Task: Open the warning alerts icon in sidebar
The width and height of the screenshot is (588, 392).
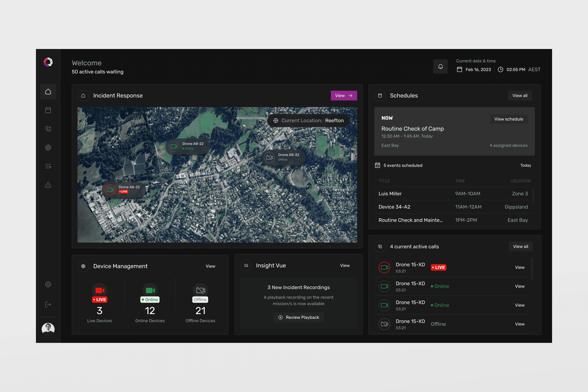Action: (48, 185)
